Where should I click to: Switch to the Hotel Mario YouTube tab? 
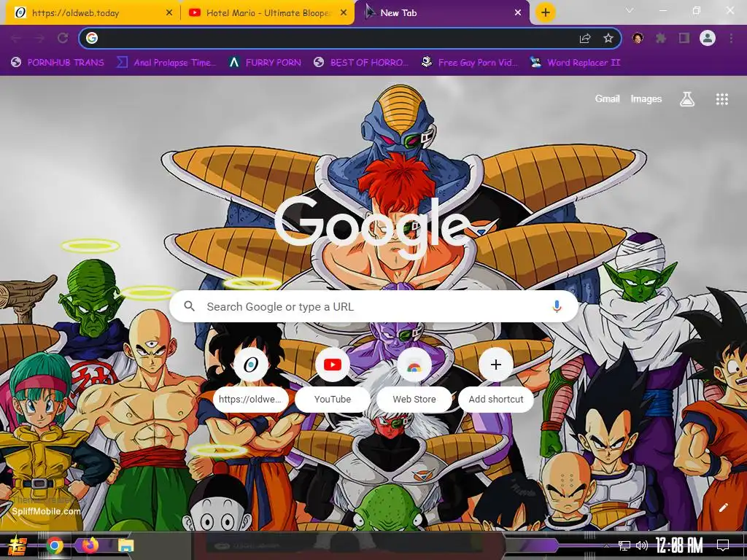point(267,13)
